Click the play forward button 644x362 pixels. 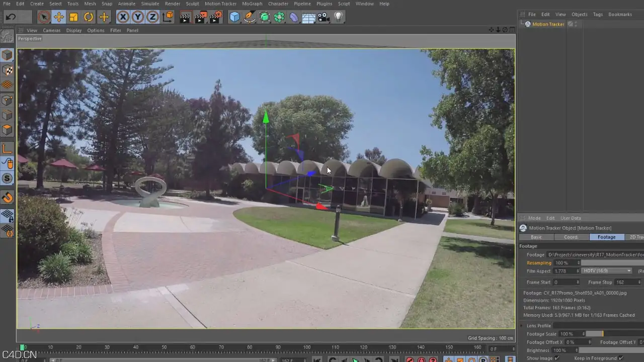356,360
